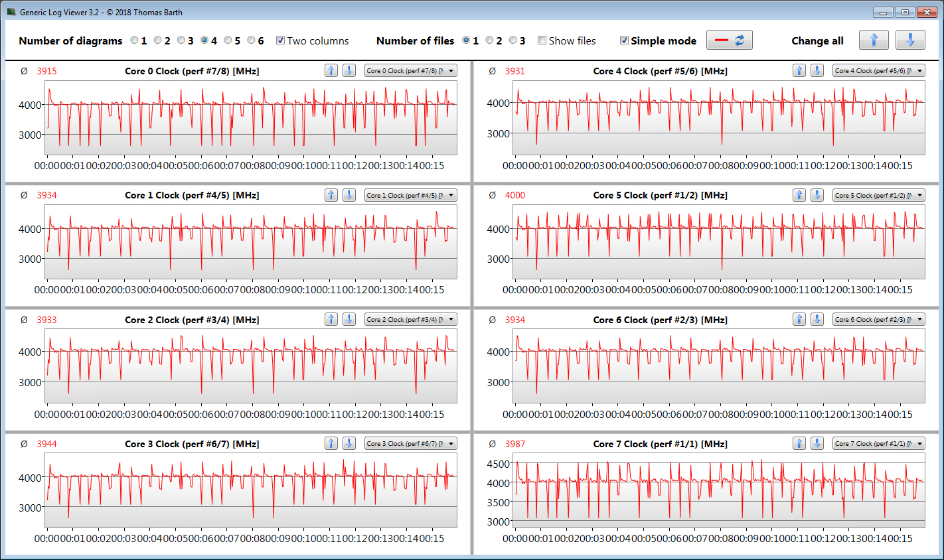Move Core 1 Clock diagram down

(349, 195)
